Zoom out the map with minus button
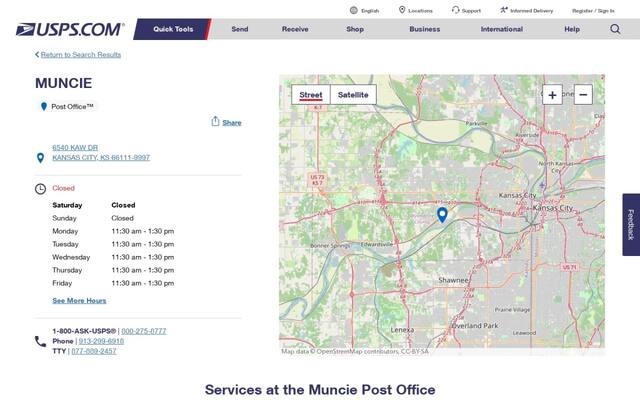Viewport: 640px width, 400px height. click(x=583, y=95)
